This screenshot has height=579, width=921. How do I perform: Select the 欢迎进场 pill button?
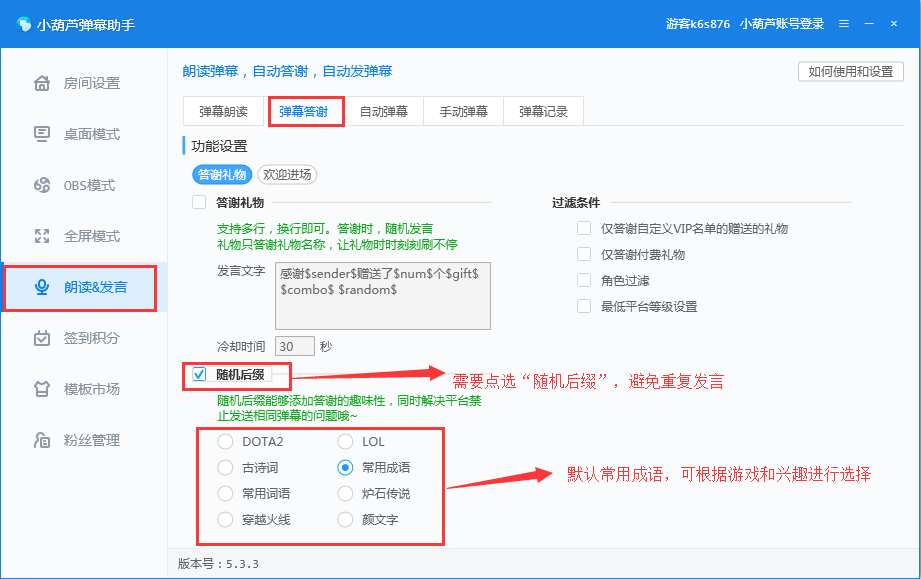tap(287, 174)
